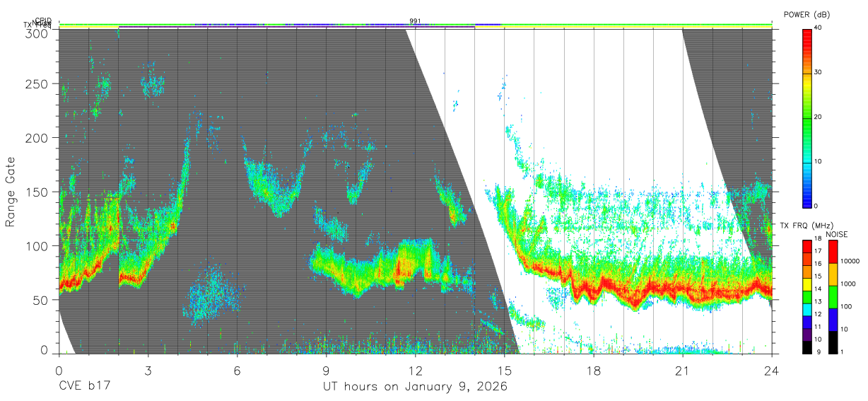Click the 991 CPID value label
This screenshot has width=868, height=401.
click(x=415, y=21)
